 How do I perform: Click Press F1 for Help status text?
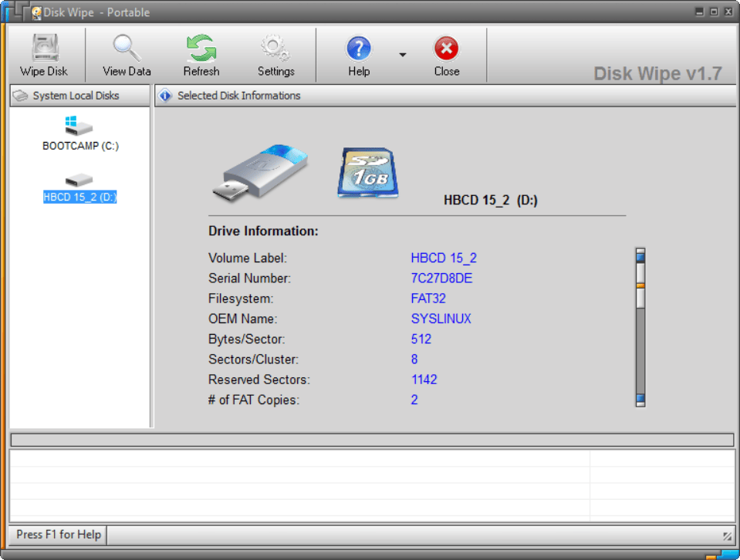pos(59,535)
